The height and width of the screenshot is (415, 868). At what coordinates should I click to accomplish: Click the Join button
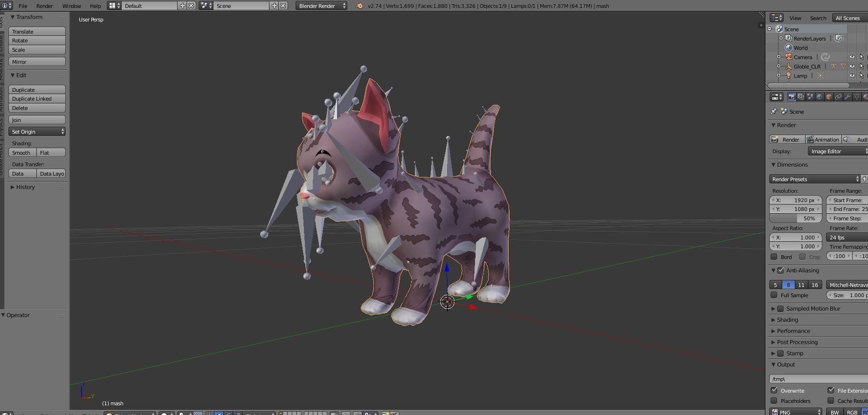pyautogui.click(x=37, y=120)
